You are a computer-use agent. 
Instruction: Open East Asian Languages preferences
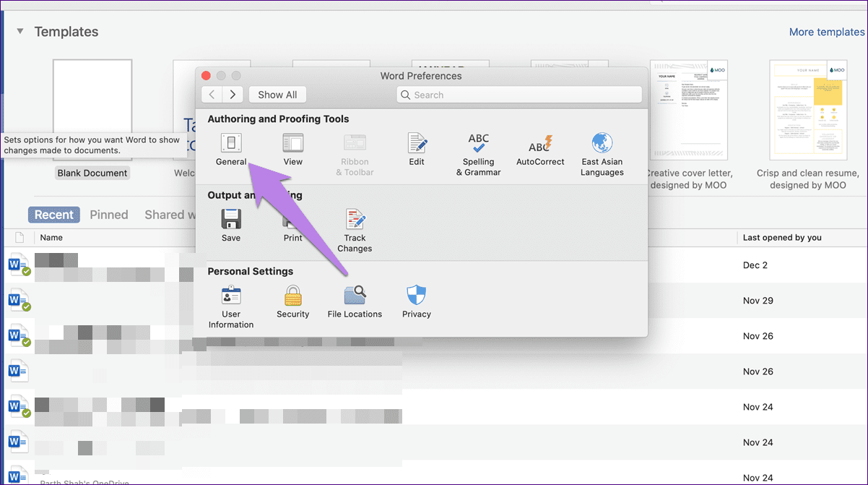click(x=602, y=155)
